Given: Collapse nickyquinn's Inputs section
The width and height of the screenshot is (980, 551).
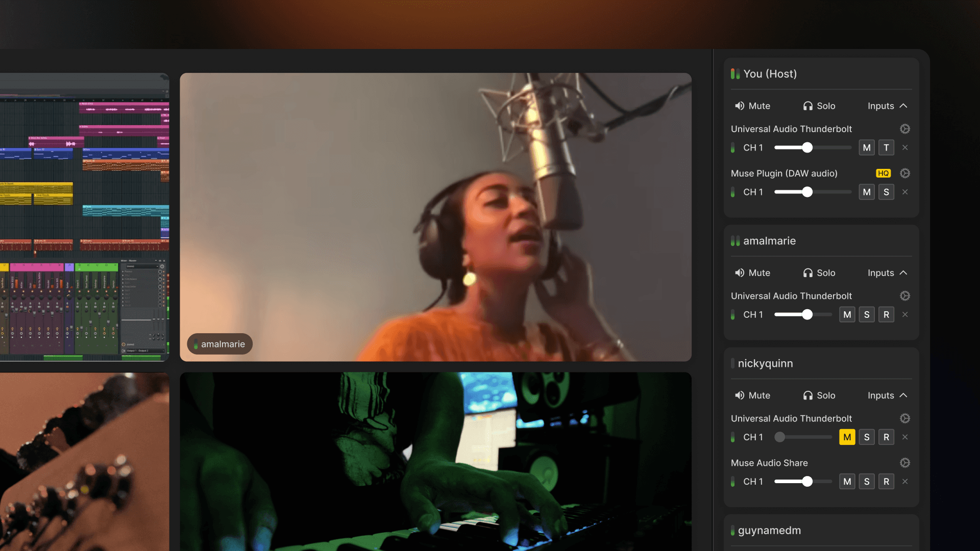Looking at the screenshot, I should click(887, 395).
